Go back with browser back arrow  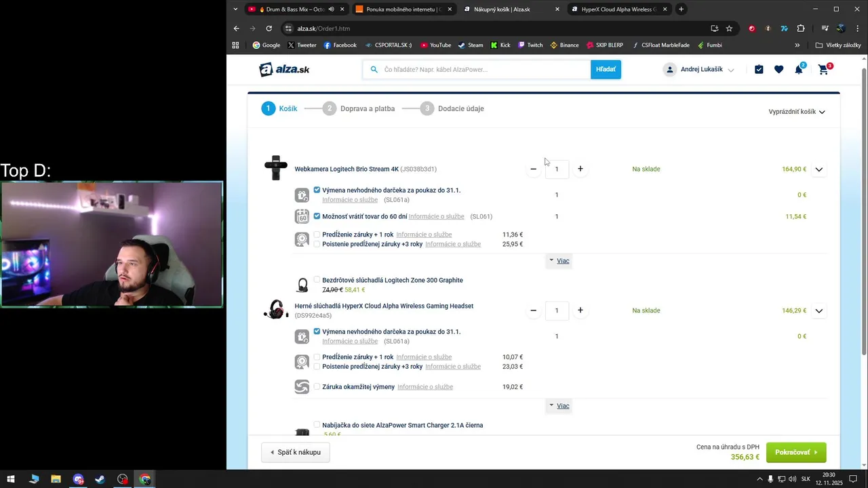click(236, 28)
